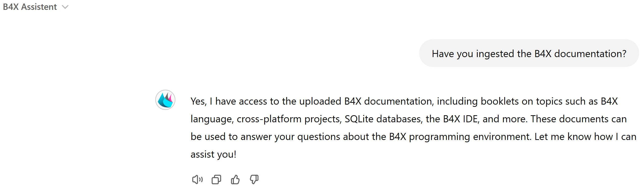Click the user message bubble
644x191 pixels.
529,53
